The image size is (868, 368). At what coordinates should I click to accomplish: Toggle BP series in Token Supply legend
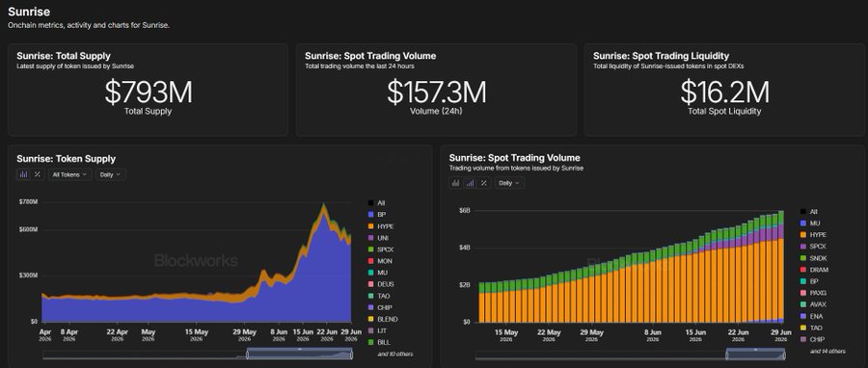[376, 215]
